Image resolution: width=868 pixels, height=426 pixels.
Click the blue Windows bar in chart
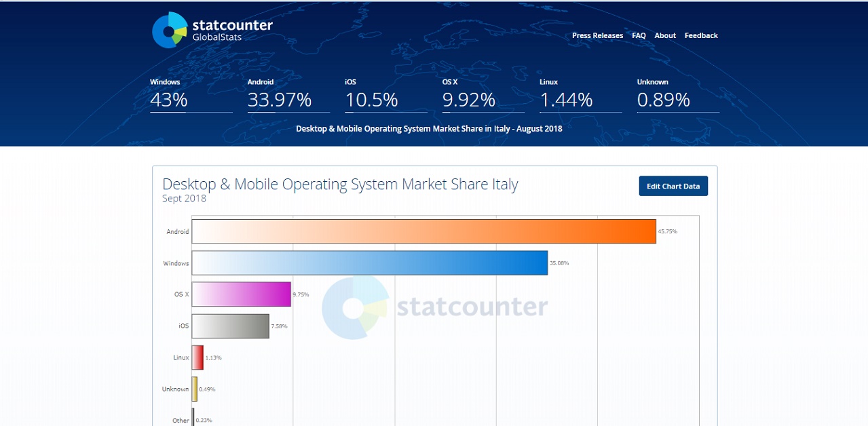click(370, 263)
